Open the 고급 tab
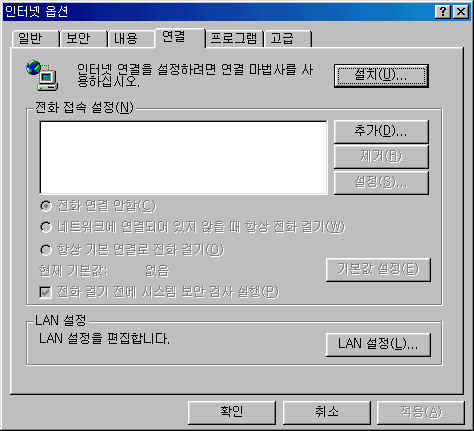474x431 pixels. click(x=288, y=39)
